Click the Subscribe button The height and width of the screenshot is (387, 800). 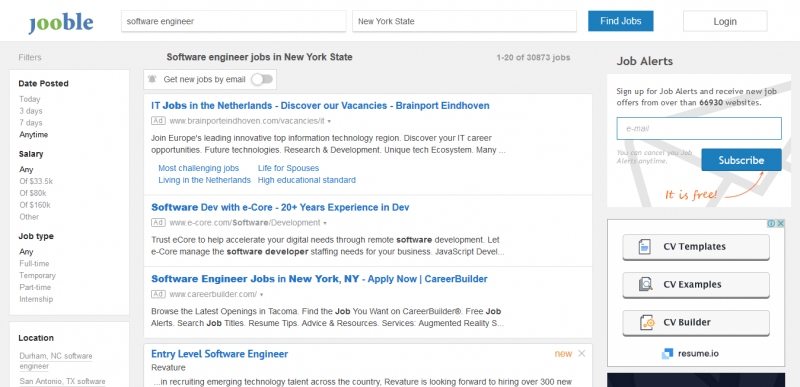pos(741,160)
